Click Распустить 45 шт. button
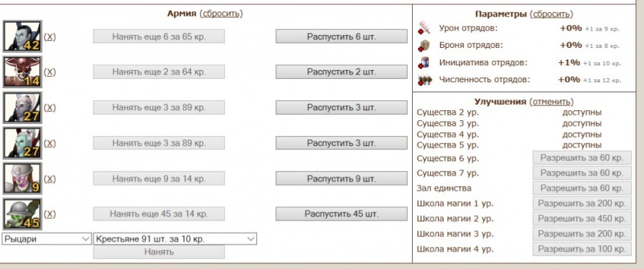Image resolution: width=644 pixels, height=269 pixels. point(341,214)
